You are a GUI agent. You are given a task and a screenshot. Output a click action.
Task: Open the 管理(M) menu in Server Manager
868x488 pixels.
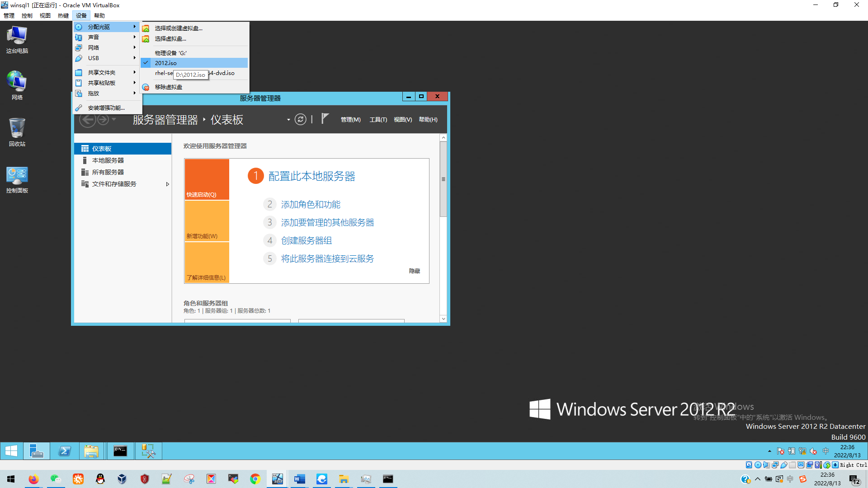351,120
